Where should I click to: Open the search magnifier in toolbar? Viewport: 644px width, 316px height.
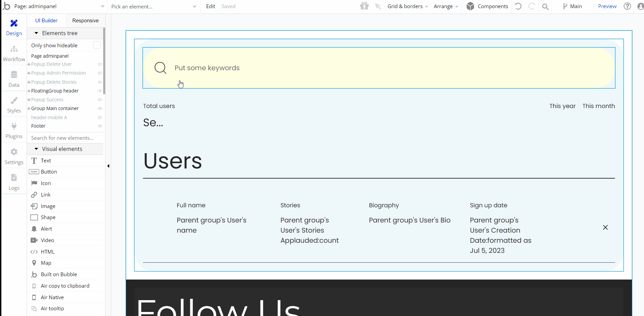click(545, 6)
